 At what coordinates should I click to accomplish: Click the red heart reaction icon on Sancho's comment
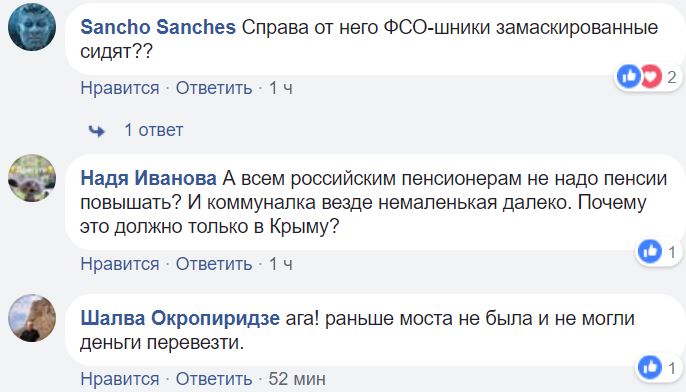651,77
